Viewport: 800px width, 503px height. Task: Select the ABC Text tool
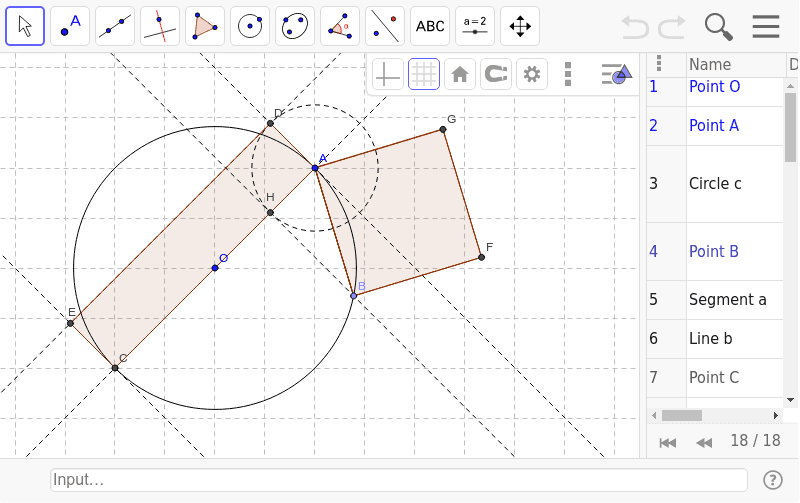point(430,26)
